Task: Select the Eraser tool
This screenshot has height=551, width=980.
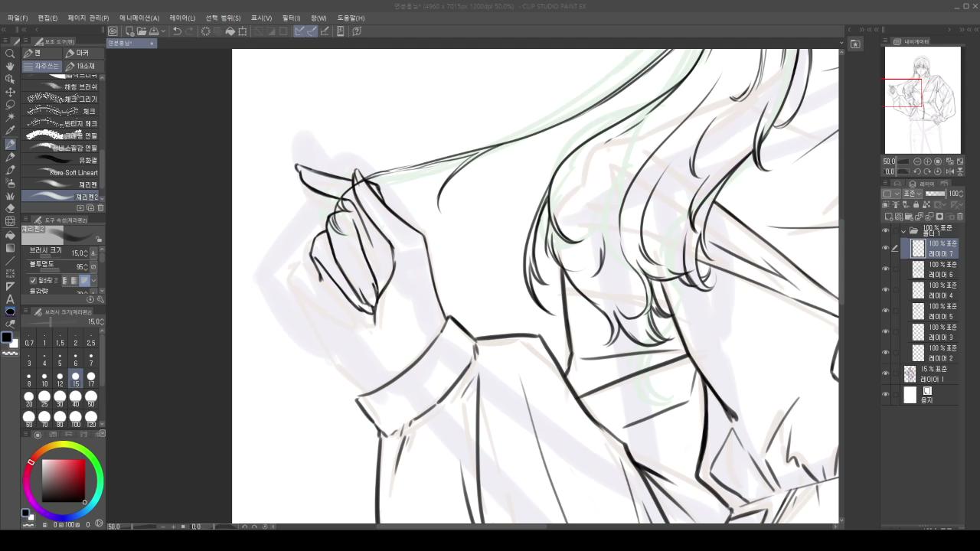Action: click(10, 208)
